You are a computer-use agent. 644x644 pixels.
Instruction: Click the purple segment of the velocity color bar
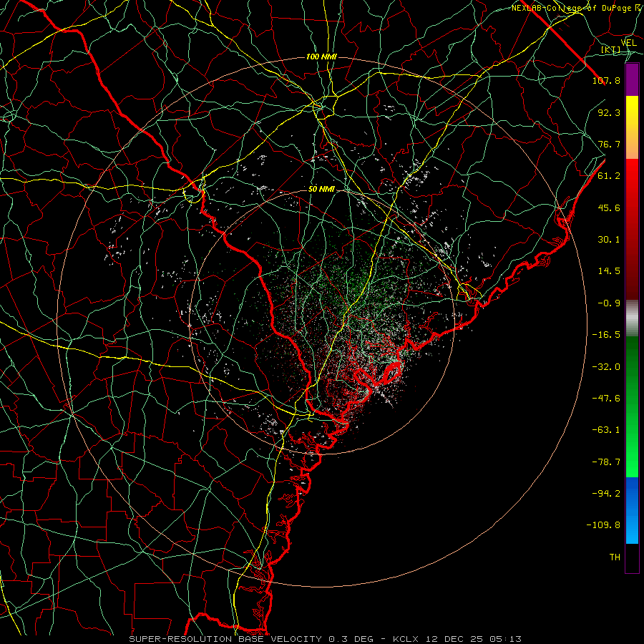[x=632, y=79]
